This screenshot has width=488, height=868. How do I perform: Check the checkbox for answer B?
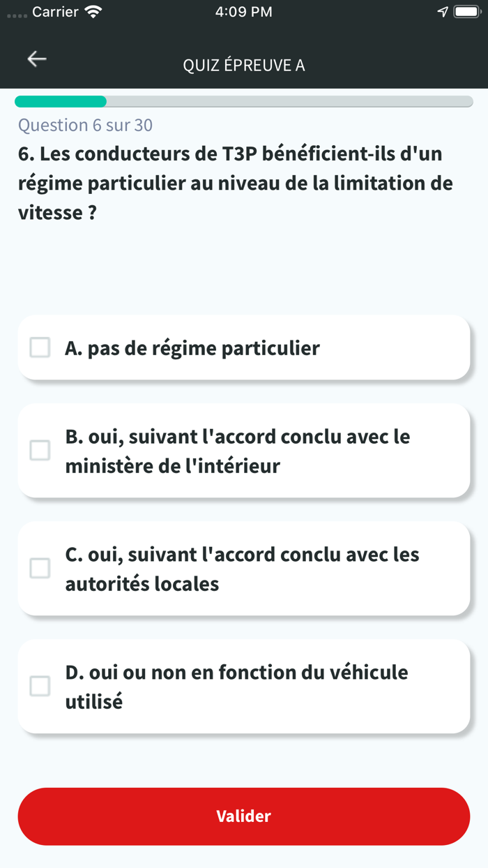pyautogui.click(x=39, y=451)
